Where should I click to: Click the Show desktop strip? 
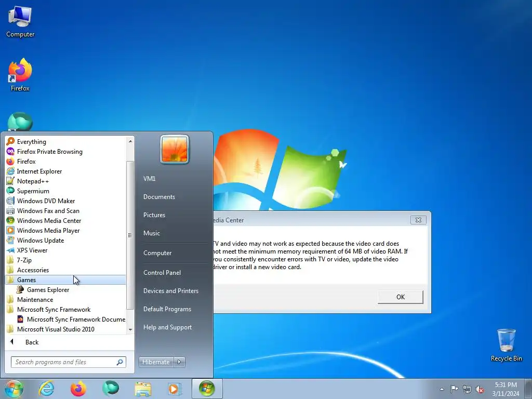pyautogui.click(x=528, y=389)
